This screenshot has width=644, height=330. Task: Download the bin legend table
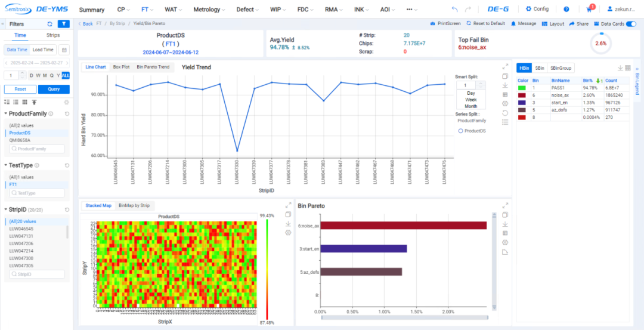click(x=620, y=68)
